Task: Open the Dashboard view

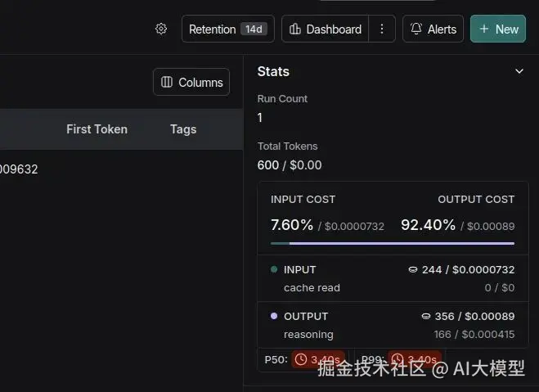Action: 326,29
